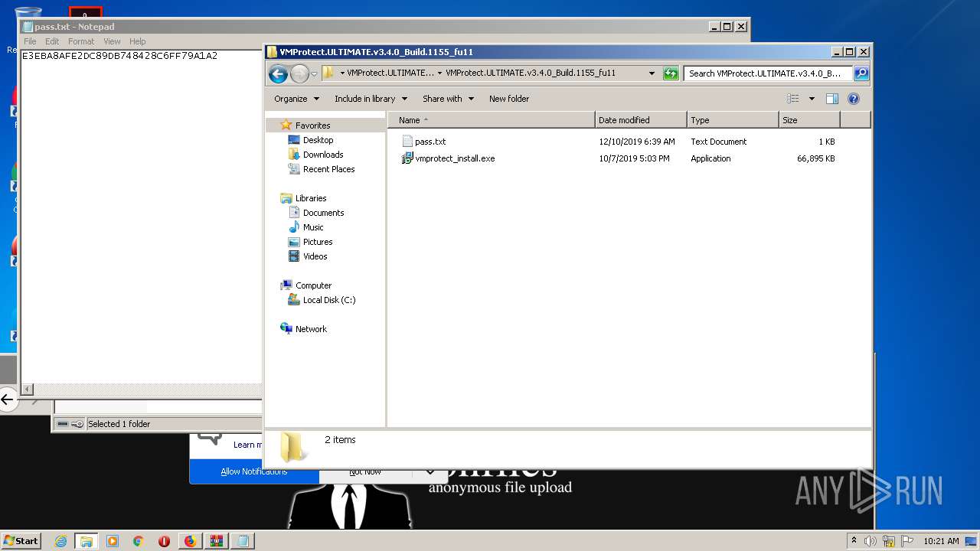Click the round back arrow at left edge
Screen dimensions: 980x551
pyautogui.click(x=7, y=399)
